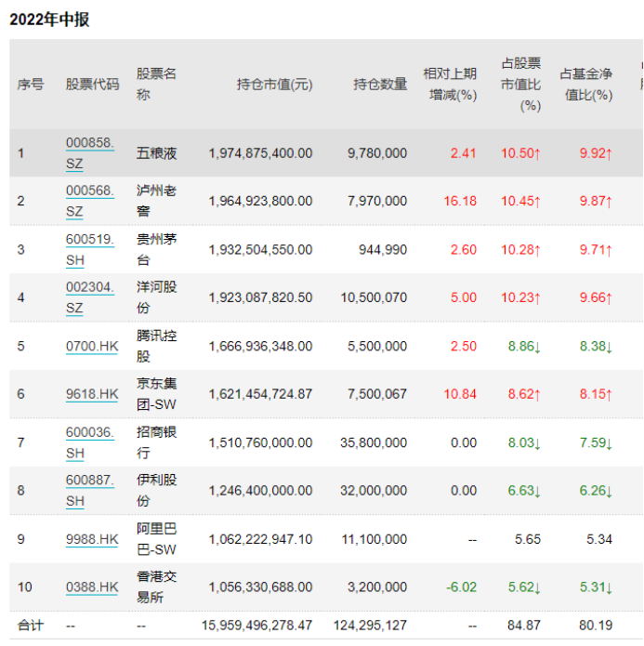
Task: Open the 9618.HK stock link
Action: click(x=92, y=394)
